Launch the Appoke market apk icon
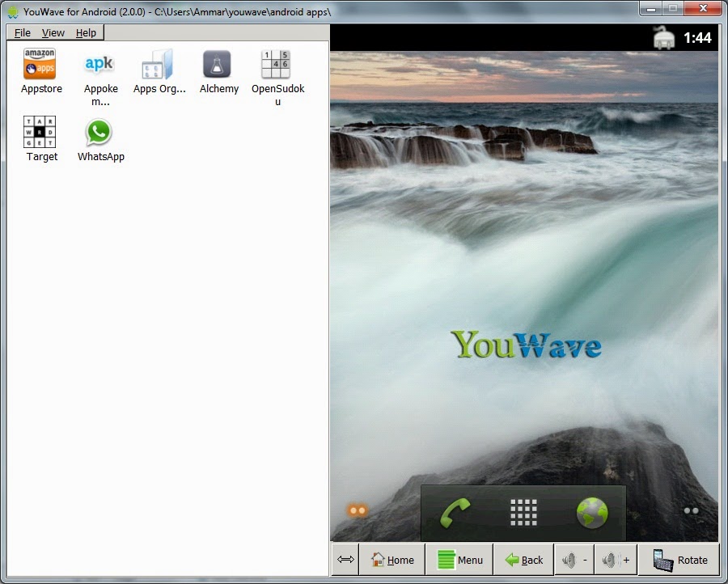This screenshot has height=584, width=728. click(x=99, y=64)
